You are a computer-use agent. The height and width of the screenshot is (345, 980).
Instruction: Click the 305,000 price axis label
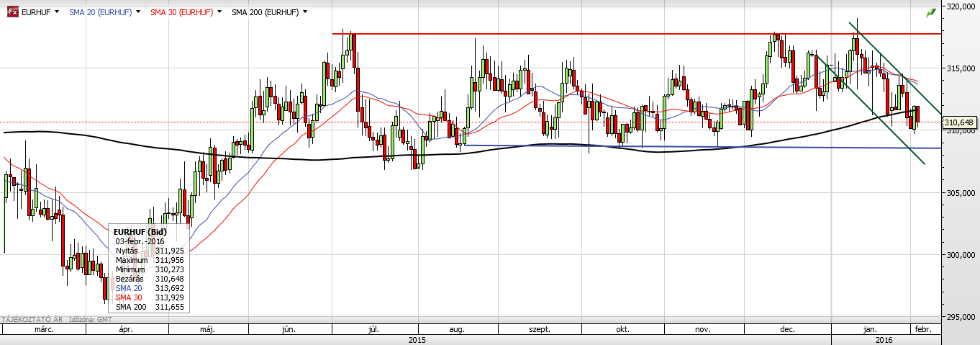961,192
